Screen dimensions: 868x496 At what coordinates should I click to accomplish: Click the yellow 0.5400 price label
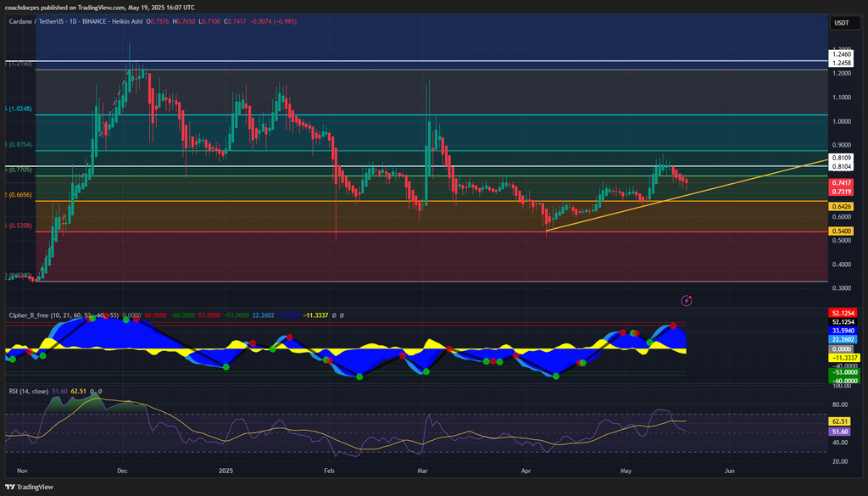(842, 231)
